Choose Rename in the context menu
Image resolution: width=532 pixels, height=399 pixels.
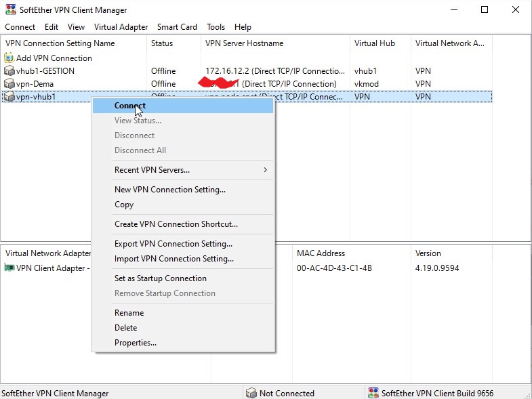(183, 313)
